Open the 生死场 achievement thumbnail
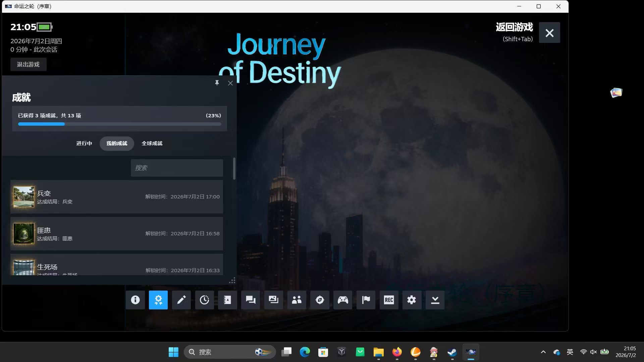Image resolution: width=644 pixels, height=362 pixels. (x=24, y=268)
